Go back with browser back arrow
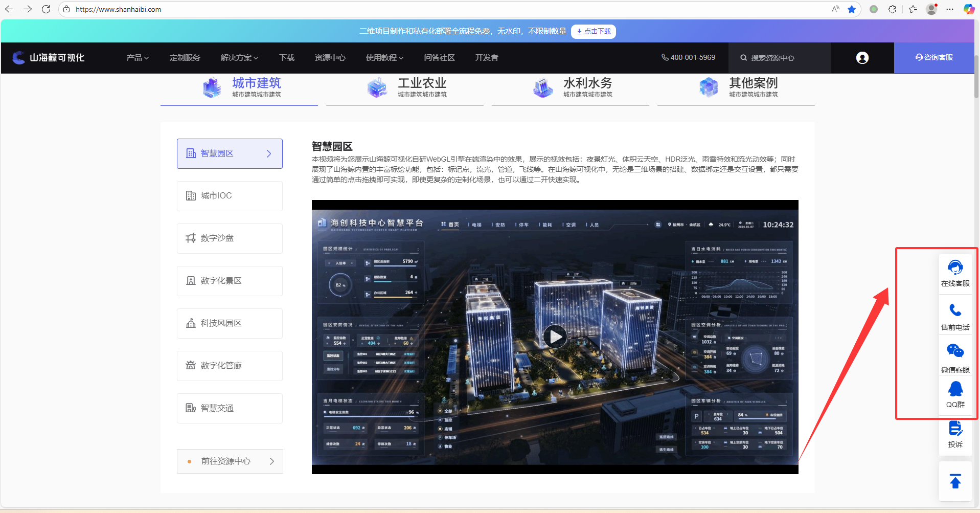The width and height of the screenshot is (980, 513). click(x=9, y=9)
